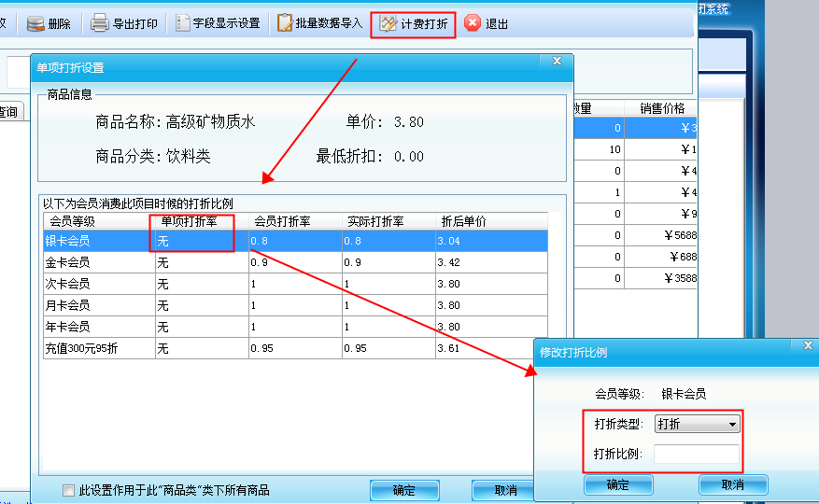Screen dimensions: 819x504
Task: Click 取消 in 修改打折比例 dialog
Action: click(x=733, y=484)
